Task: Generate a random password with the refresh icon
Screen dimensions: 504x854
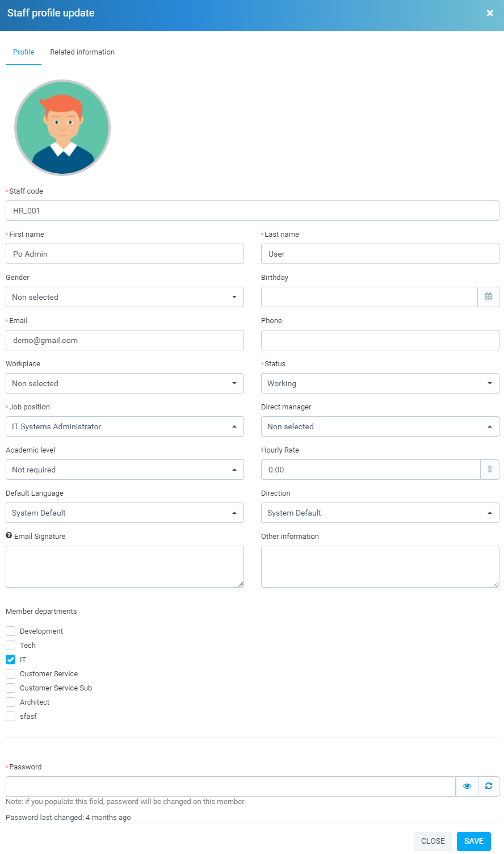Action: point(489,786)
